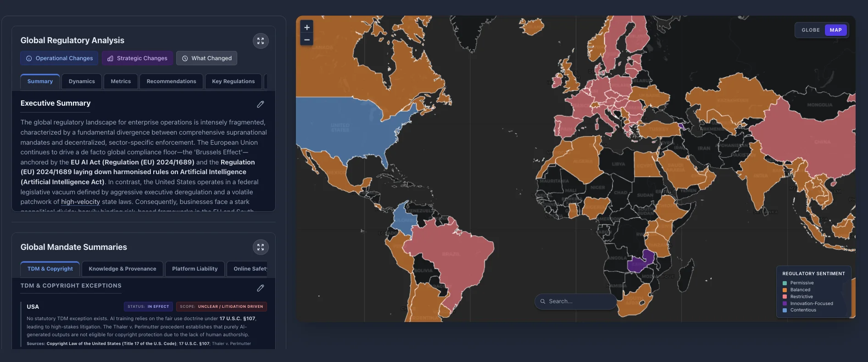
Task: Select Libya on the map
Action: point(618,164)
